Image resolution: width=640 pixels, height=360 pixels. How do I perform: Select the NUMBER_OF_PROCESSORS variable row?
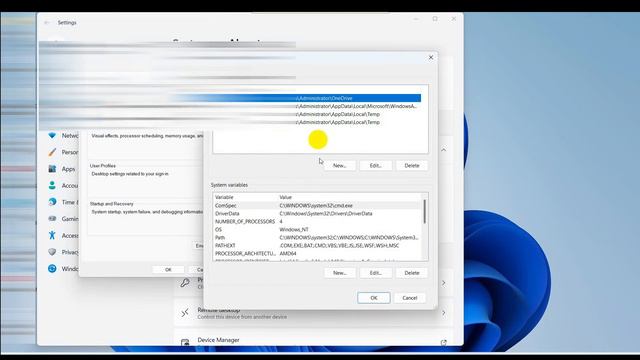click(x=318, y=222)
